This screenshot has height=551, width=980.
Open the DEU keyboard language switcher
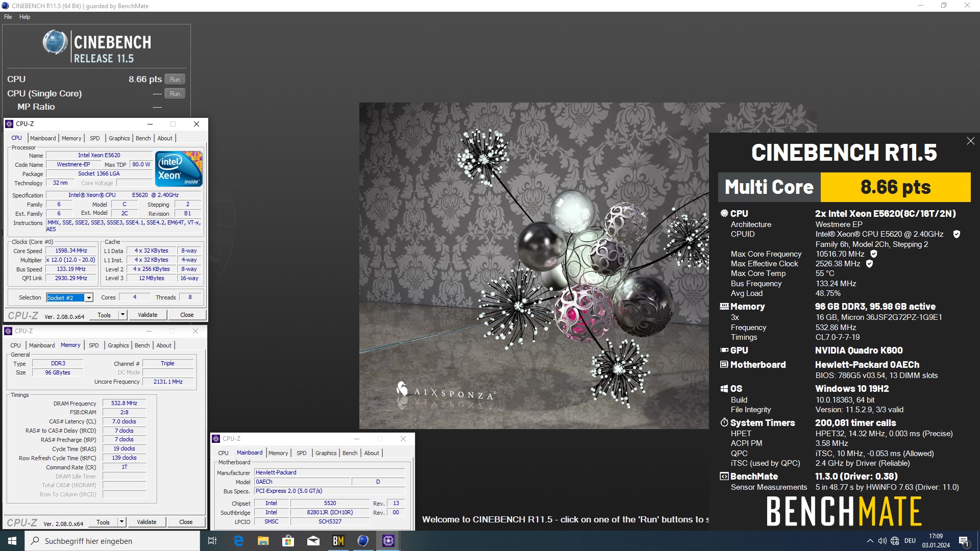[x=910, y=541]
